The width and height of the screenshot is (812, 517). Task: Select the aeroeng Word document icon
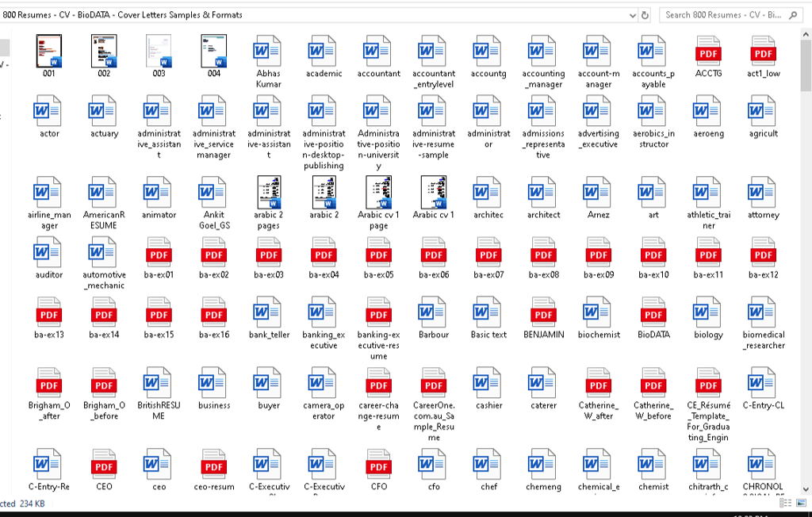tap(707, 111)
